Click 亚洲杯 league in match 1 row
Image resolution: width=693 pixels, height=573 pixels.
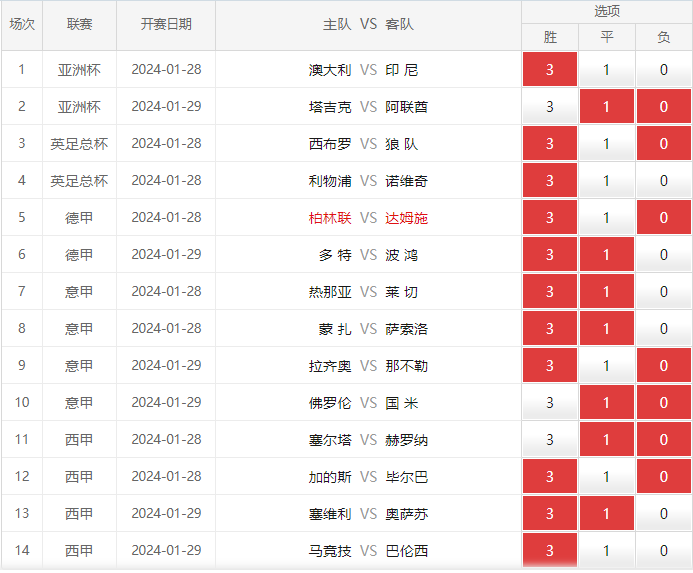point(79,70)
